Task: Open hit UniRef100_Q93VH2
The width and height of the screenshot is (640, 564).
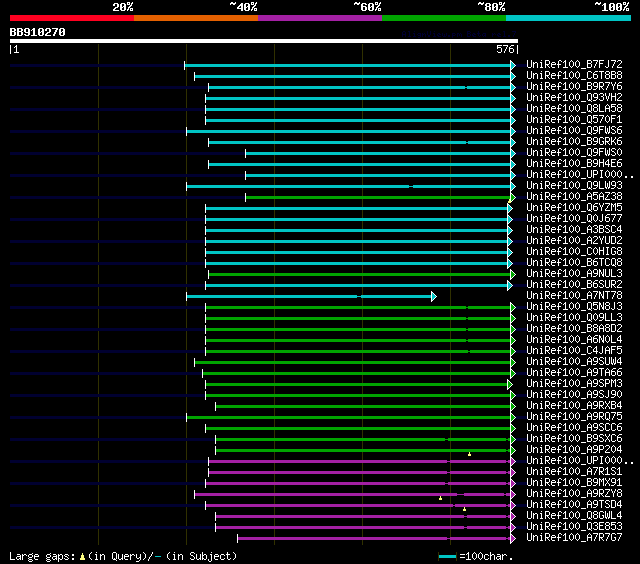Action: click(574, 98)
